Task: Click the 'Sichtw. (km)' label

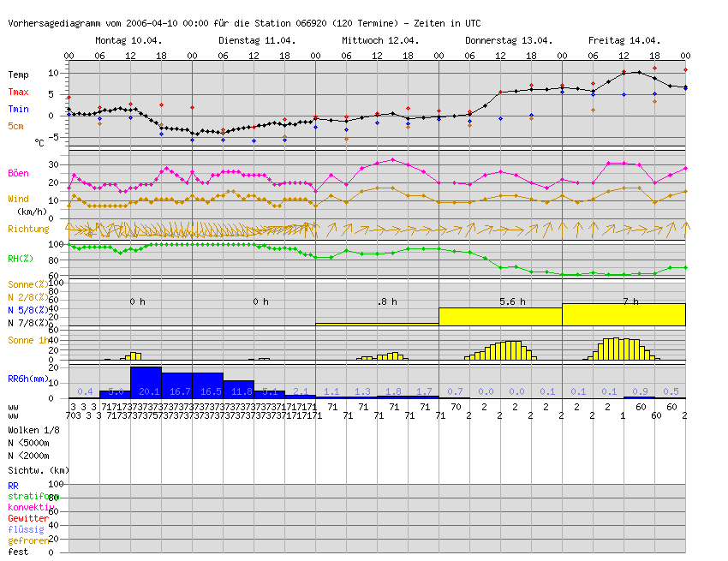Action: coord(39,470)
